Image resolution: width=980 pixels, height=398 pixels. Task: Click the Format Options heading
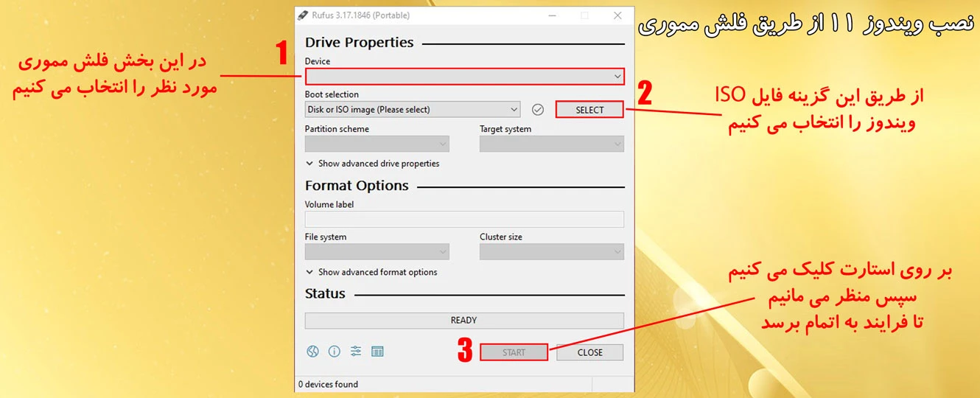pyautogui.click(x=357, y=186)
